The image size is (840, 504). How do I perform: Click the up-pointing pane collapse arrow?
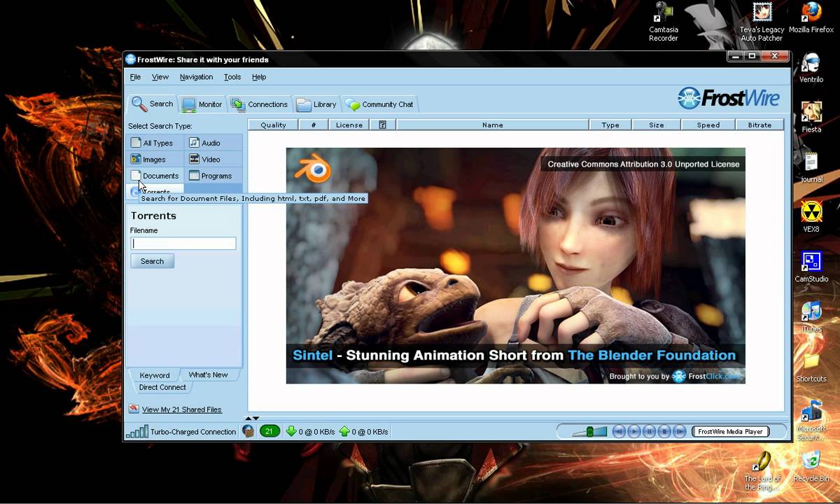point(250,418)
